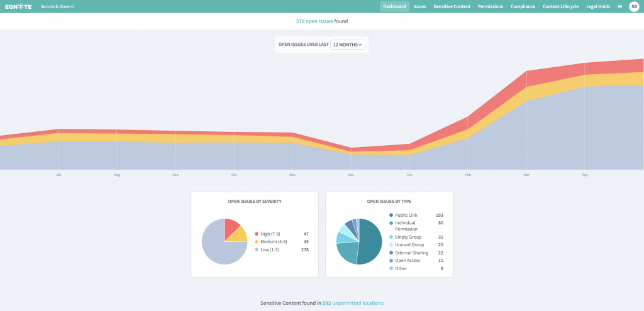Switch to the Dashboard tab
Image resolution: width=644 pixels, height=311 pixels.
(x=394, y=6)
